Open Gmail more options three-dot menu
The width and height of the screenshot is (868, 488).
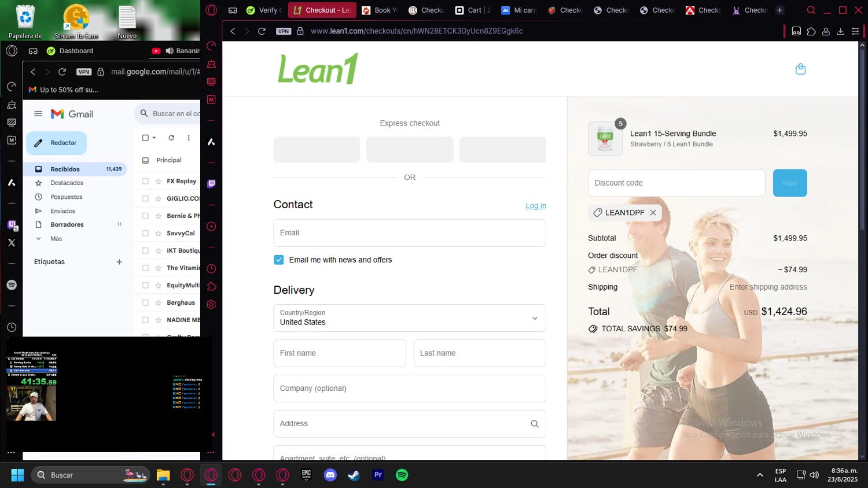(x=189, y=138)
